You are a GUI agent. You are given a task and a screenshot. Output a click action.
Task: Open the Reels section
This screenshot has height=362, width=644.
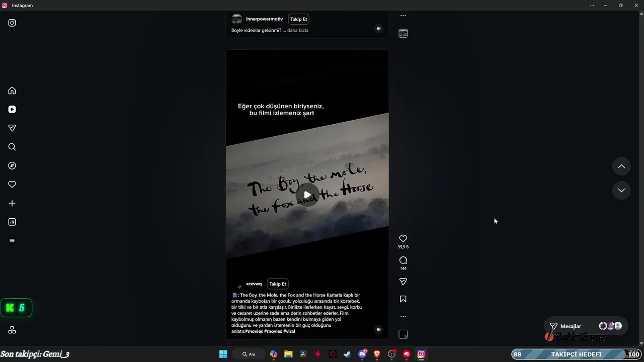12,110
